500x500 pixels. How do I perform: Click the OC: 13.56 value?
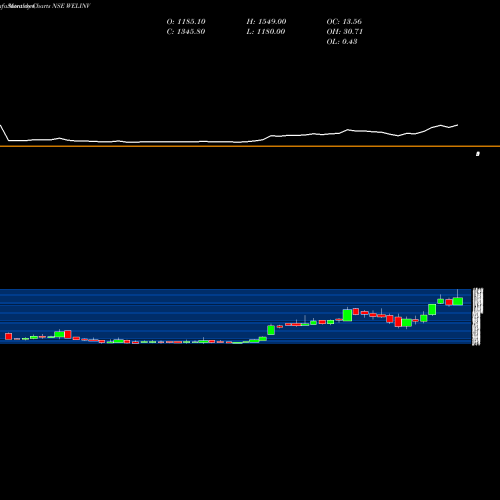pos(344,22)
